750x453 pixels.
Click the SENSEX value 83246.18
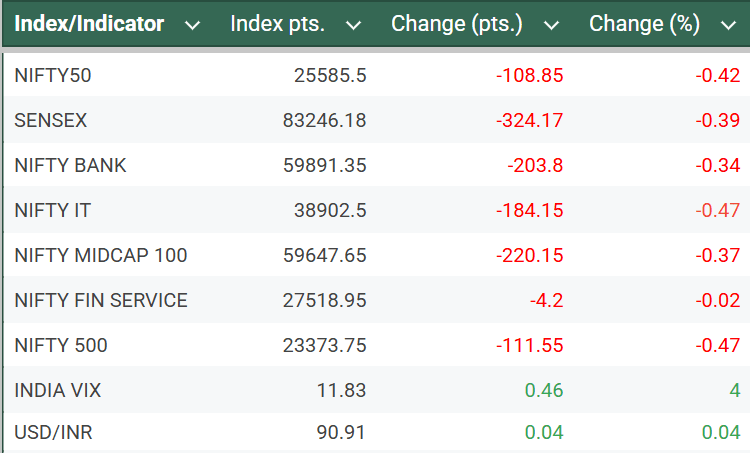click(324, 120)
